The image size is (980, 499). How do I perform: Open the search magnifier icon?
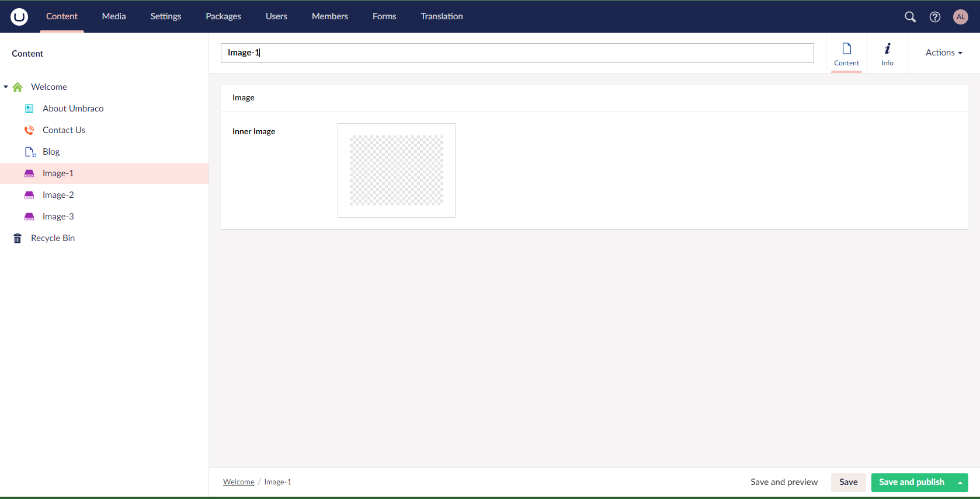coord(910,17)
